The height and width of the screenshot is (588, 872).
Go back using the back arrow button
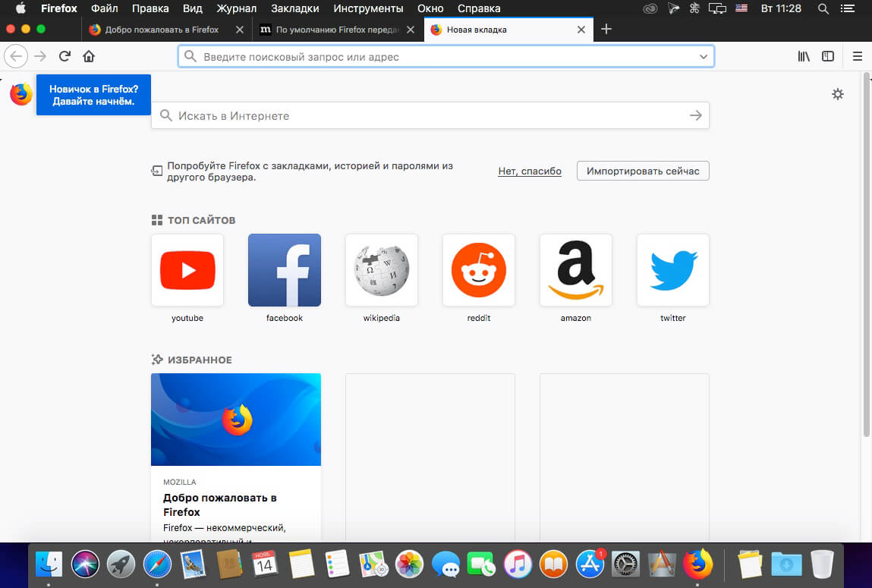(x=16, y=56)
